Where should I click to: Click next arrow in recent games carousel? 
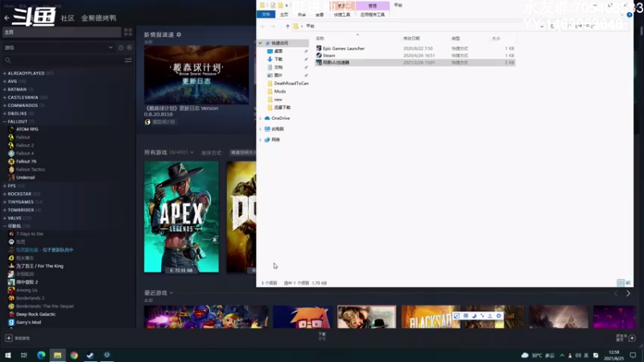[629, 294]
